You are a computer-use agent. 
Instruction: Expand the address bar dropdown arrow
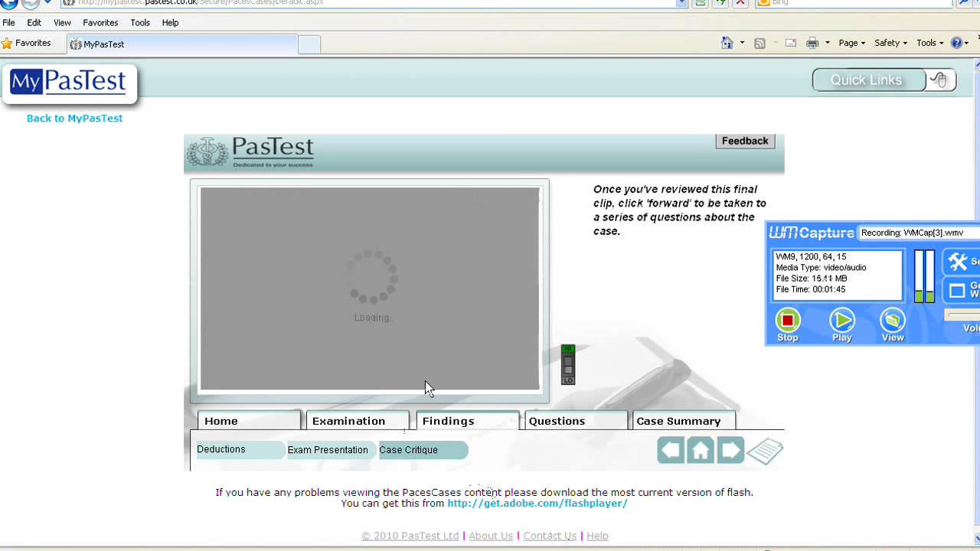coord(681,2)
